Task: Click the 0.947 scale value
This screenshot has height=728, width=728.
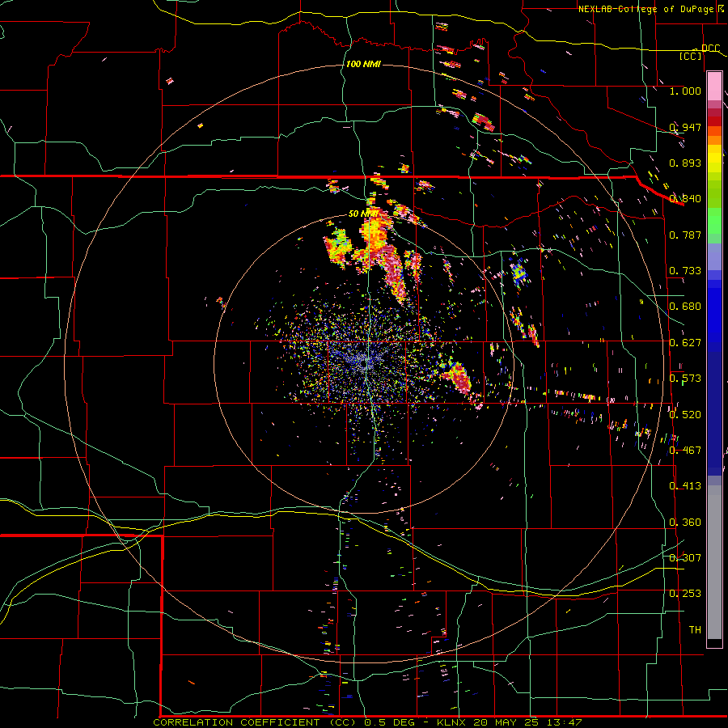Action: click(685, 127)
